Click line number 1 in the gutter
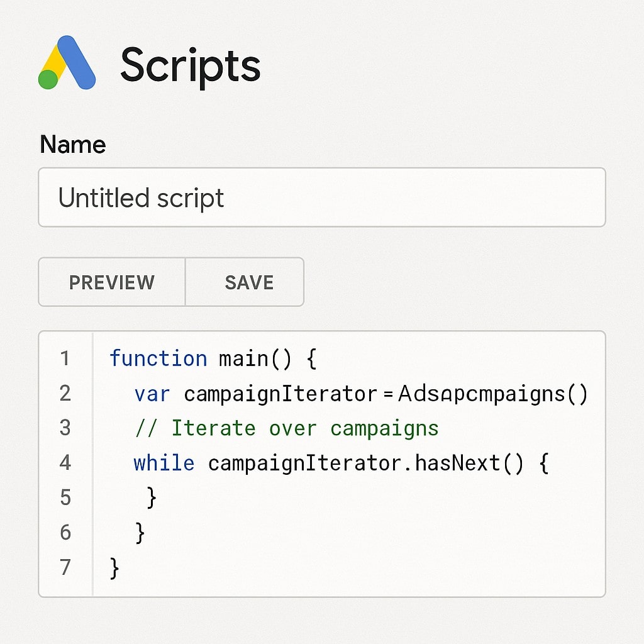 point(65,358)
